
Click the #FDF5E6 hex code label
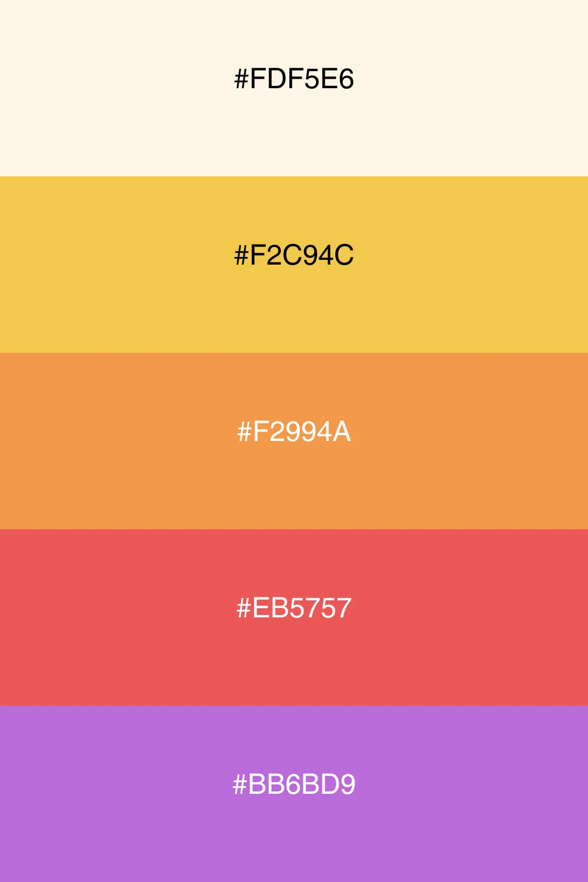pos(294,79)
